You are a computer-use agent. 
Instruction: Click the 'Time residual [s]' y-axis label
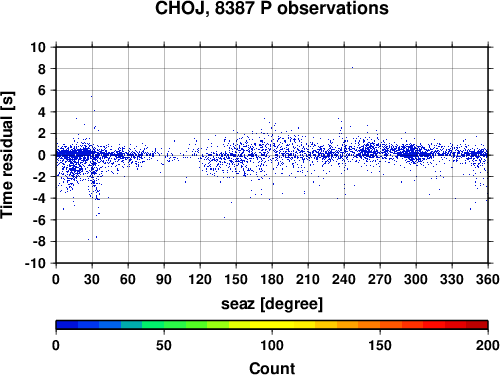(8, 155)
